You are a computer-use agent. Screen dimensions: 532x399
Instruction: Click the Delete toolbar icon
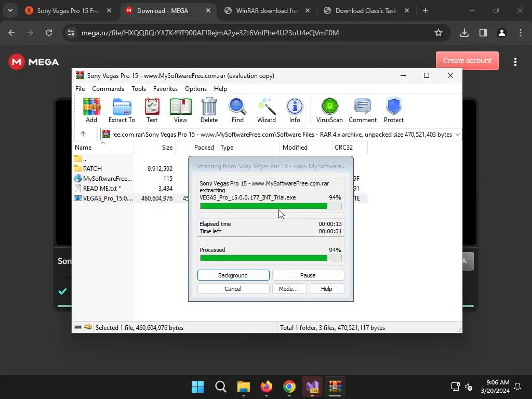pyautogui.click(x=209, y=110)
